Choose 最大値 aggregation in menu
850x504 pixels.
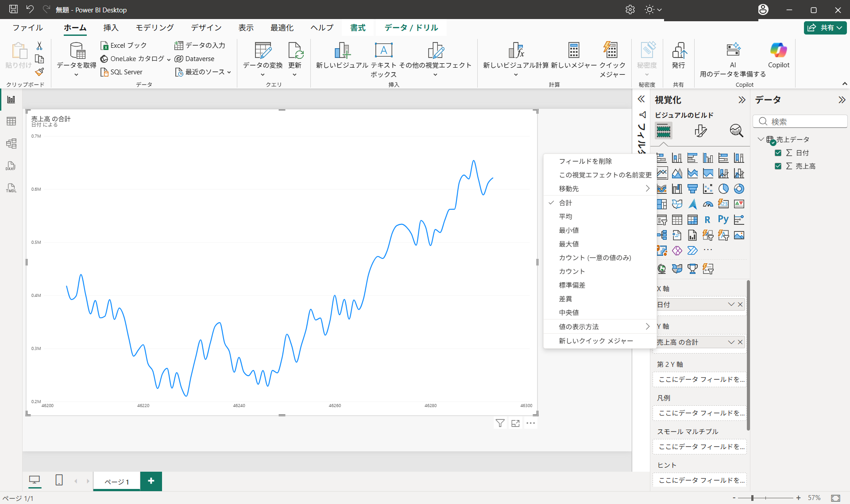tap(600, 244)
